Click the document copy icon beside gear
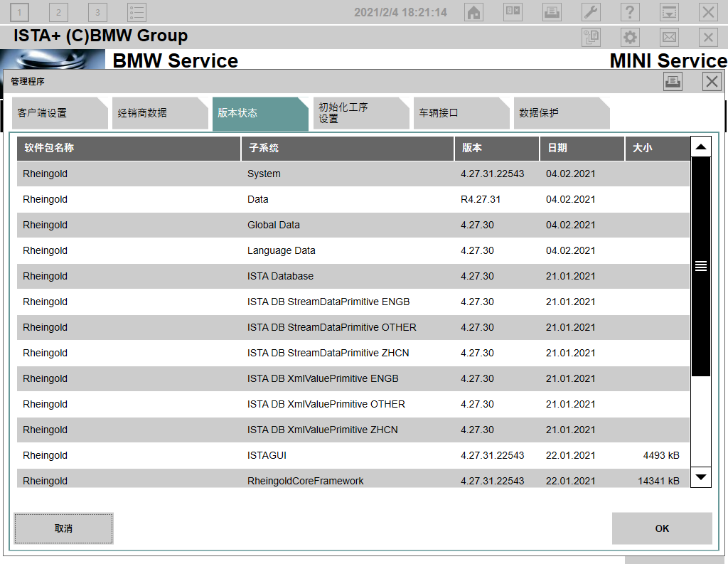 [x=591, y=37]
